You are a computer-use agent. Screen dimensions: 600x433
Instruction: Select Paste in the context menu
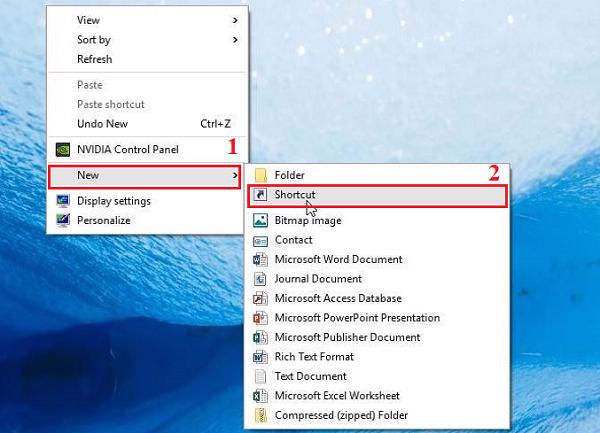pos(147,85)
